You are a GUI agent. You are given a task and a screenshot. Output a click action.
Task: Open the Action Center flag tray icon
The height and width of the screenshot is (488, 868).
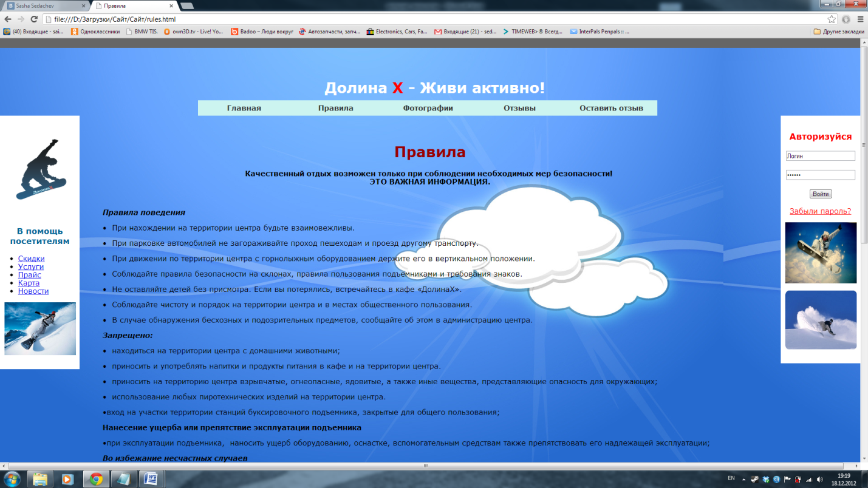coord(787,479)
